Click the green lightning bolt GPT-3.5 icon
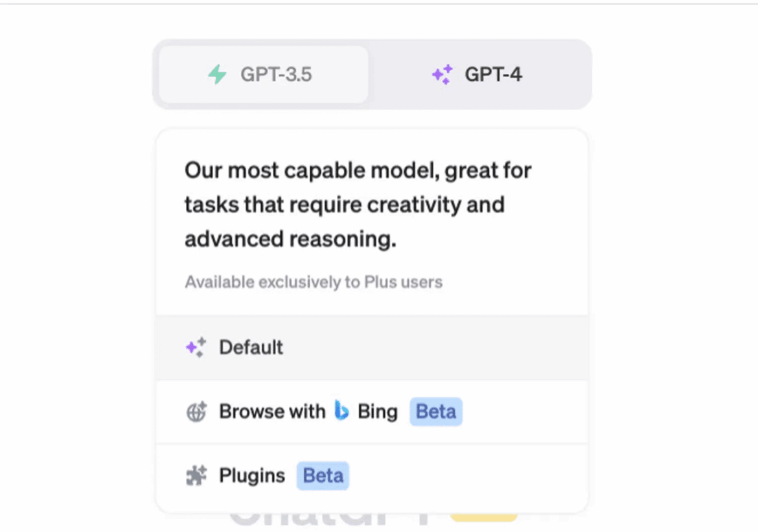Screen dimensions: 758x532 [216, 74]
